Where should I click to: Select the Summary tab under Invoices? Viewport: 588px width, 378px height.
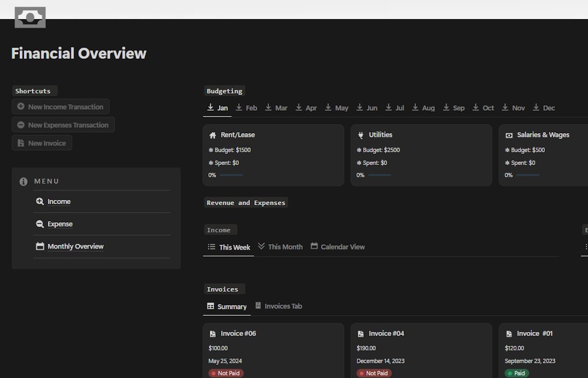tap(227, 307)
